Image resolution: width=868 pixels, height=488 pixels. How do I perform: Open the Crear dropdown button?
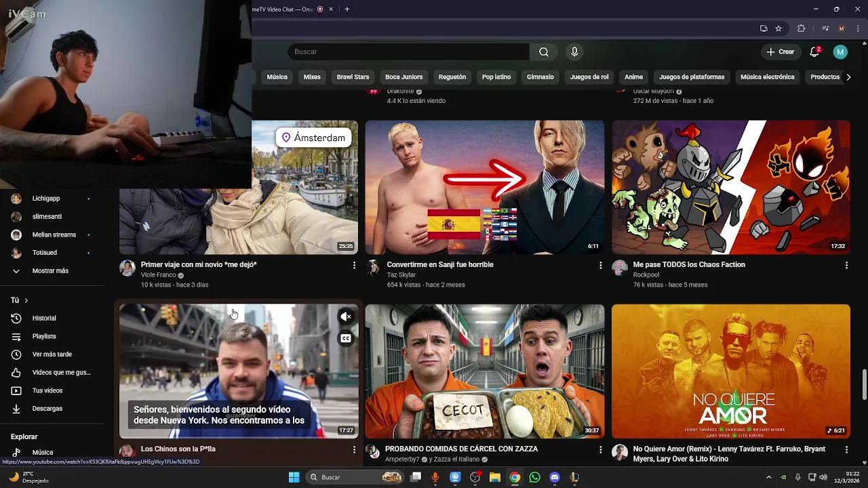point(781,52)
